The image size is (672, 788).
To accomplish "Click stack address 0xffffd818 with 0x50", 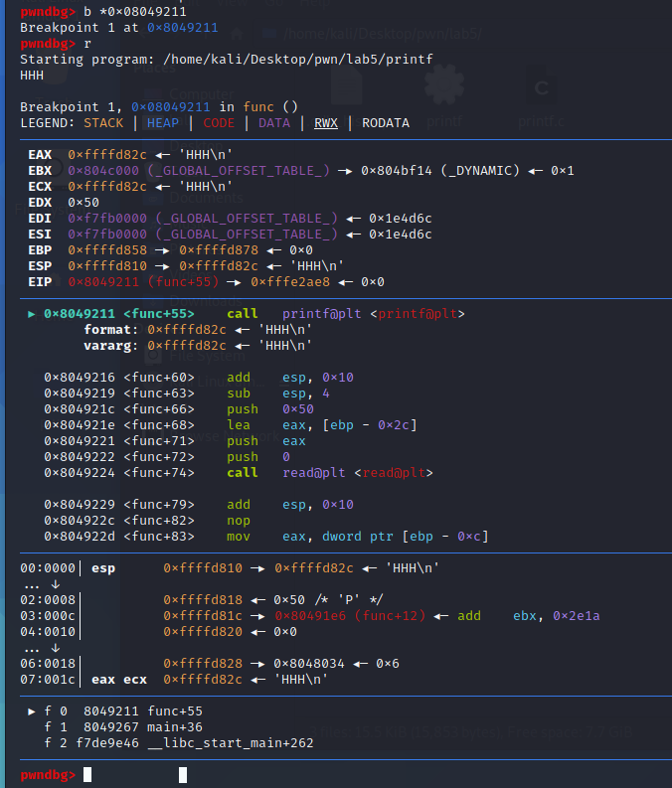I will coord(203,599).
